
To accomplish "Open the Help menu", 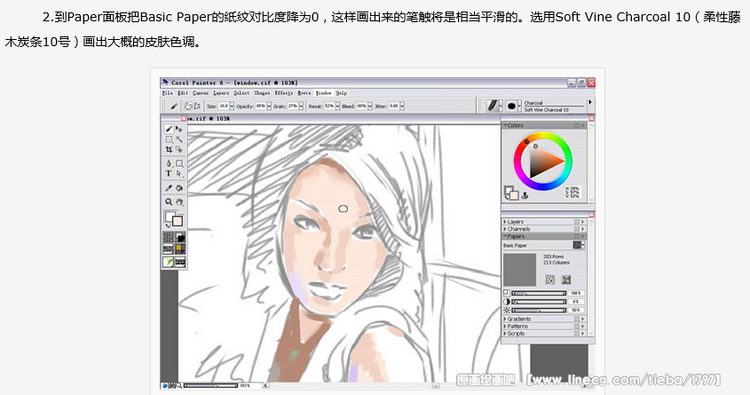I will click(x=341, y=93).
